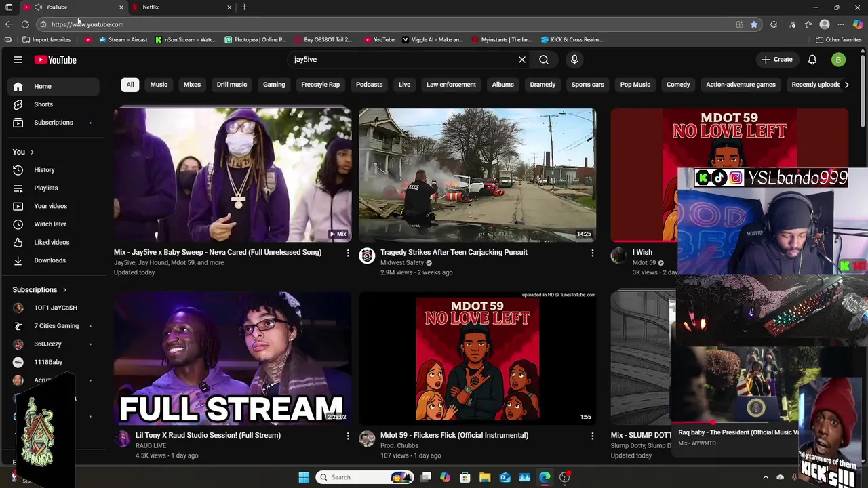Open Tragedy Strikes carjacking pursuit thumbnail
The height and width of the screenshot is (488, 868).
[477, 176]
